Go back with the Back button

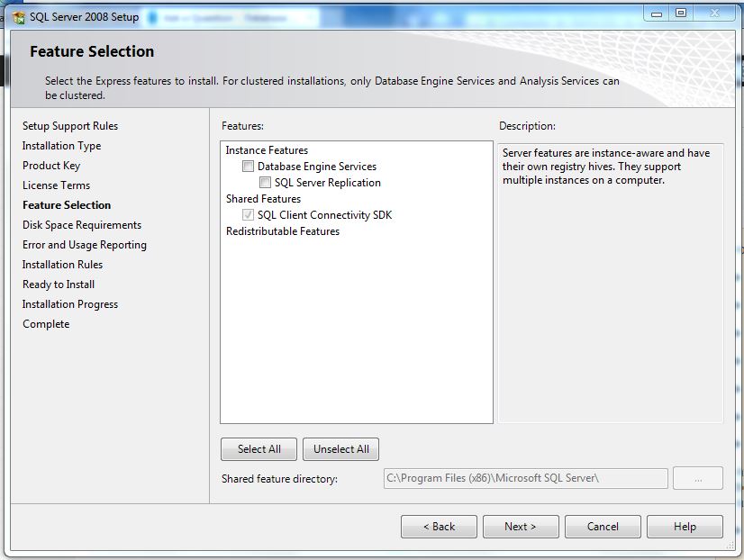click(x=439, y=527)
